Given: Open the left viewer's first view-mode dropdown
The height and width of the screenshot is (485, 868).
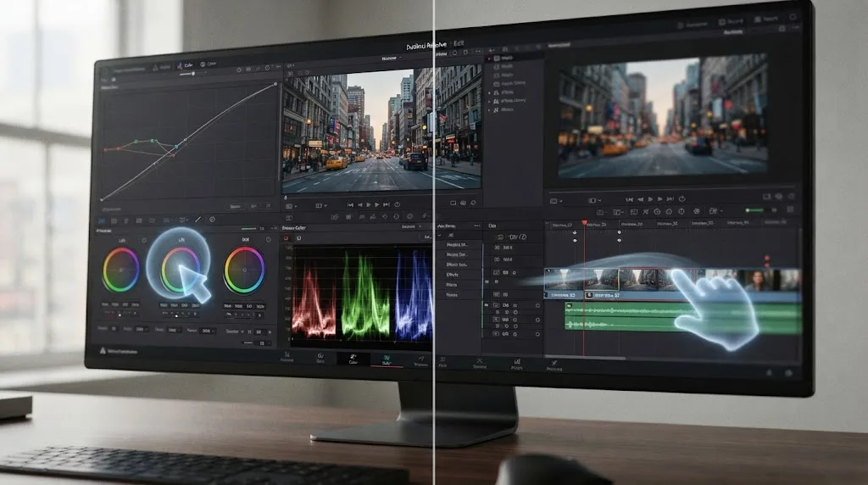Looking at the screenshot, I should [290, 206].
